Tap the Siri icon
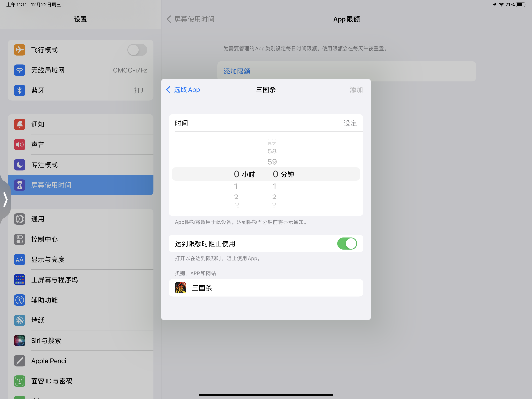The image size is (532, 399). click(19, 340)
